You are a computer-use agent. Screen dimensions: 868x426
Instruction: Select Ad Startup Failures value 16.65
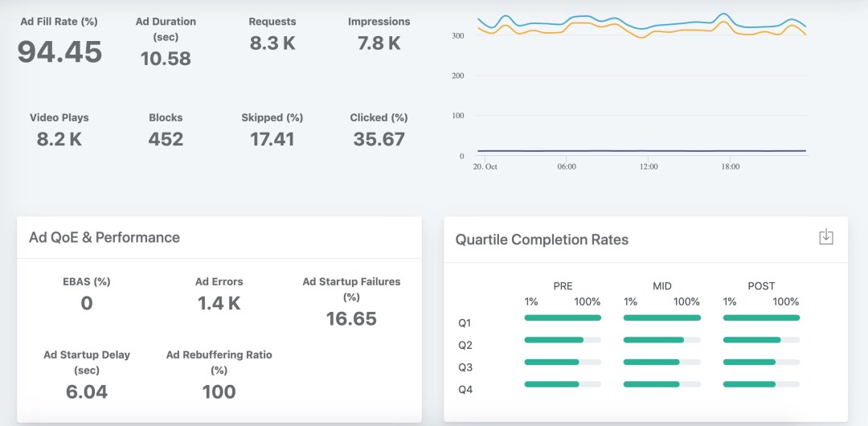coord(351,318)
